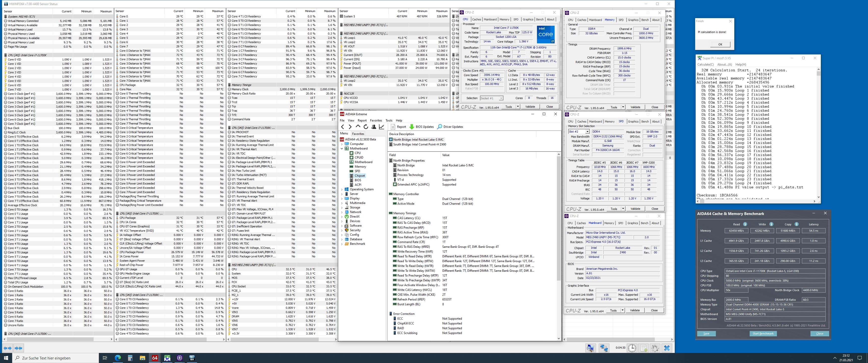868x363 pixels.
Task: Expand the Benchmark tree node
Action: click(x=342, y=244)
